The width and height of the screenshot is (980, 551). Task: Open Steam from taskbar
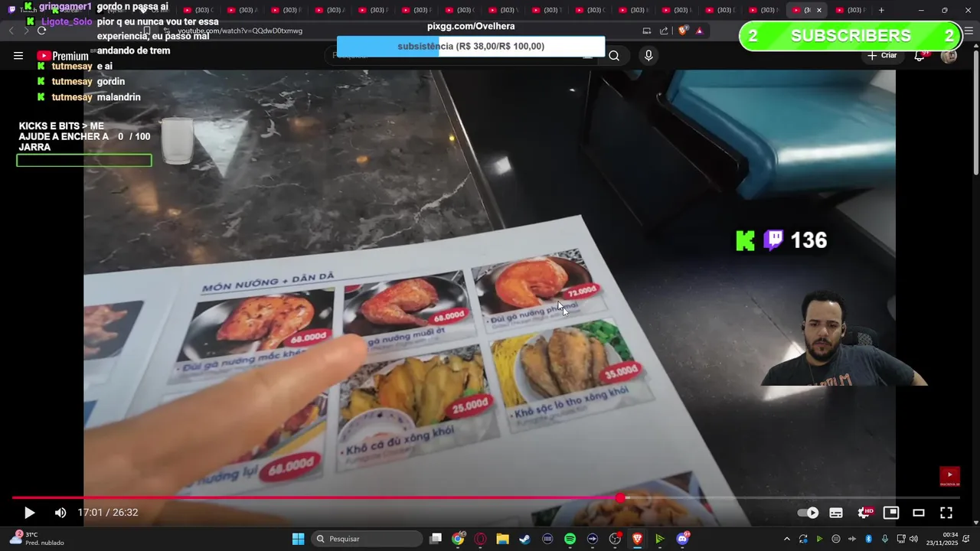coord(524,539)
